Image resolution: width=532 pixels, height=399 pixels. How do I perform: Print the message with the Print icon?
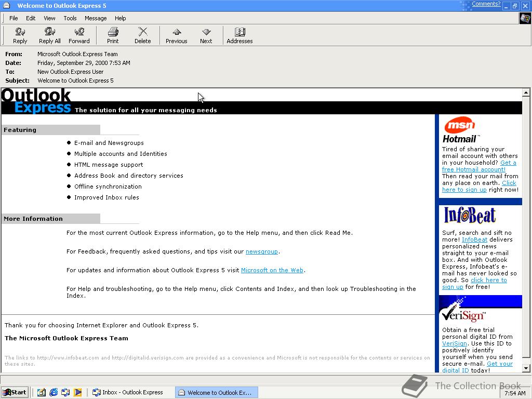coord(113,36)
